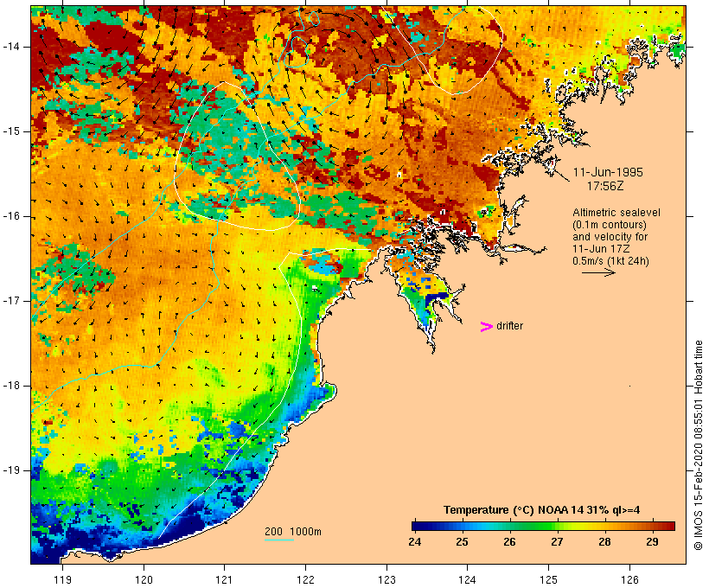Click the 'Altimetric sealevel' caption line
This screenshot has height=588, width=709.
pyautogui.click(x=616, y=213)
